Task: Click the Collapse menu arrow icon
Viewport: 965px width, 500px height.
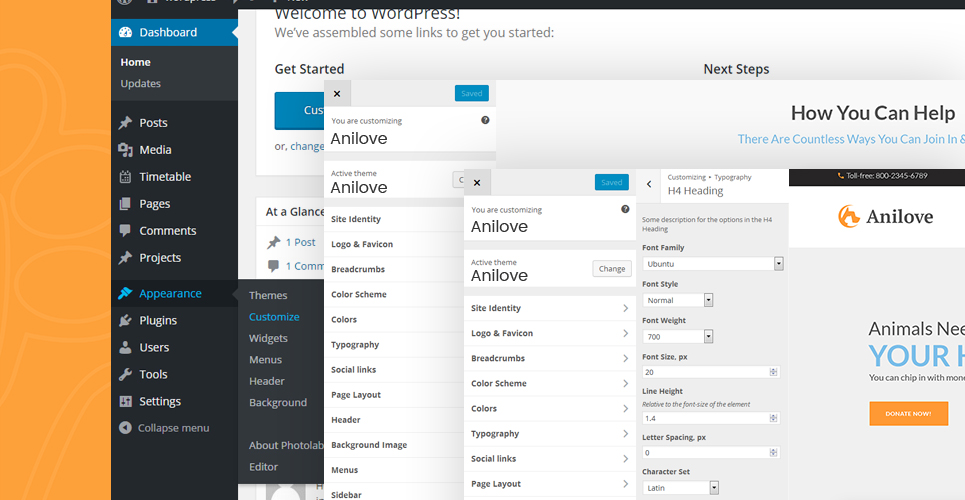Action: 125,428
